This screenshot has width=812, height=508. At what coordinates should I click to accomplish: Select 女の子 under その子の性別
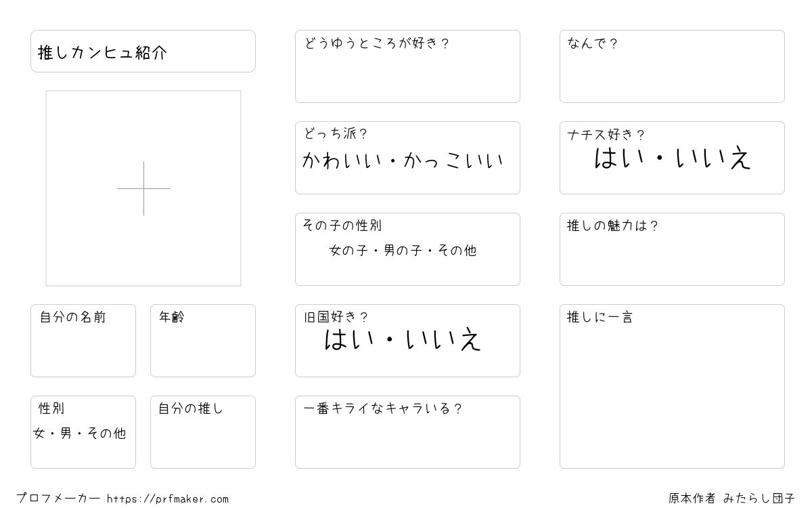tap(346, 251)
